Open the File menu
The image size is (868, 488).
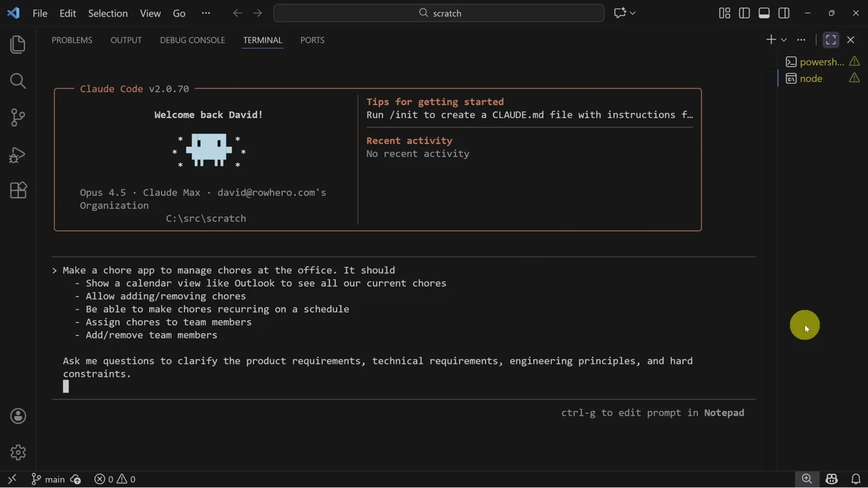(40, 13)
